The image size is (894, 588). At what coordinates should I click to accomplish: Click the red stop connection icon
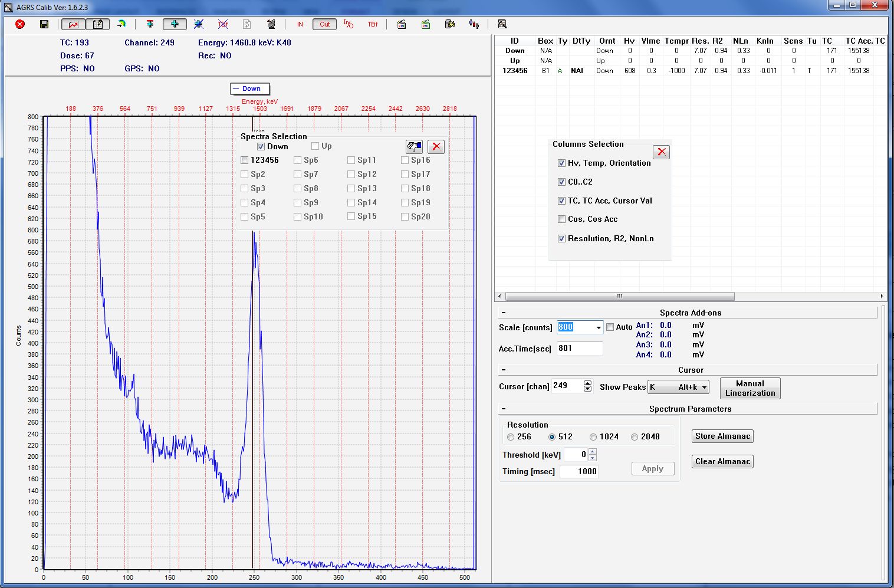click(x=18, y=24)
